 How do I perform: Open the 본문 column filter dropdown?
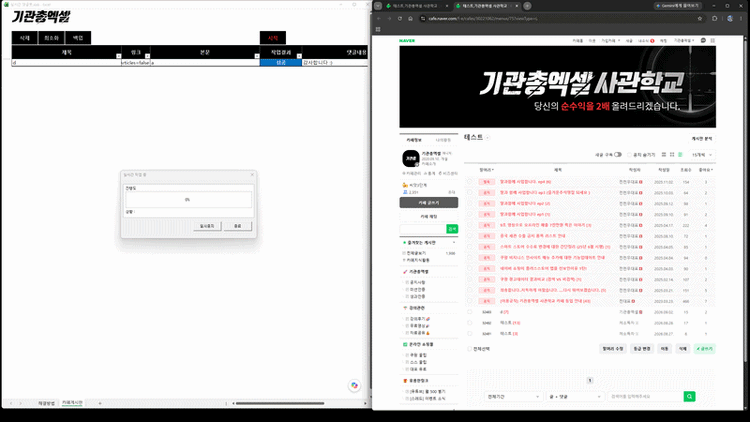pos(257,56)
